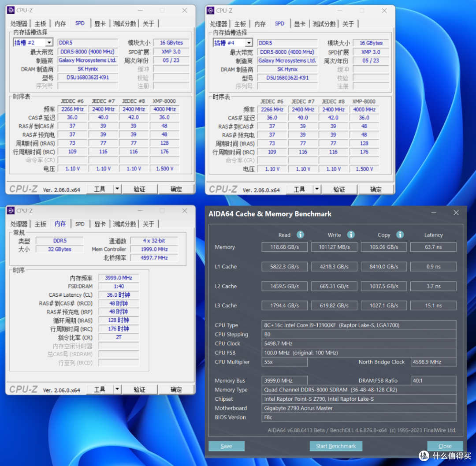Click Start Benchmark in AIDA64
Viewport: 476px width, 466px height.
pos(336,446)
